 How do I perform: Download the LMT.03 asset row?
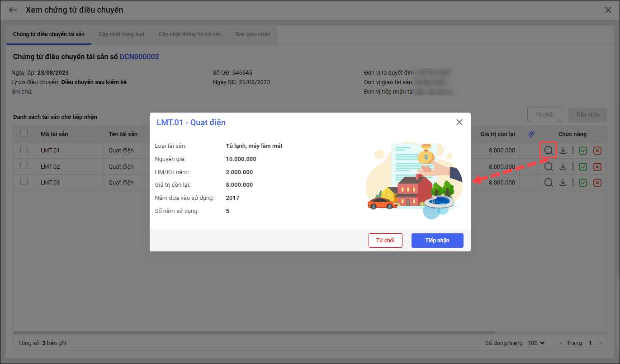tap(563, 183)
